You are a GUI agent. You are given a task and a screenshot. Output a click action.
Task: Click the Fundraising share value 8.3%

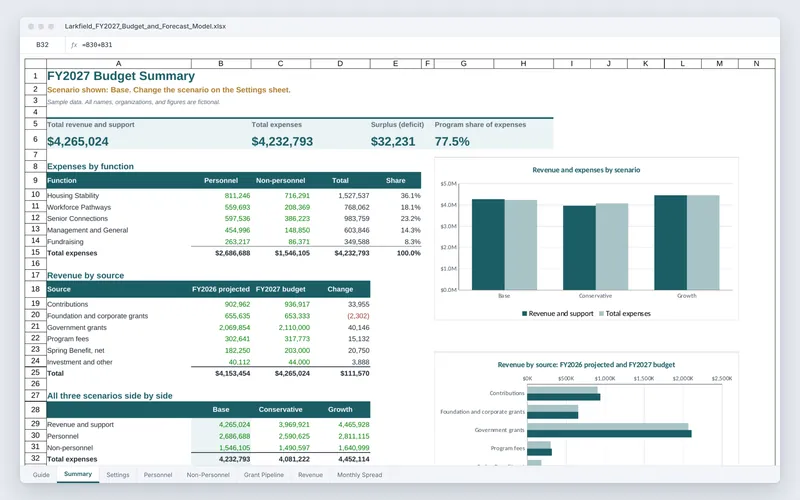click(412, 242)
